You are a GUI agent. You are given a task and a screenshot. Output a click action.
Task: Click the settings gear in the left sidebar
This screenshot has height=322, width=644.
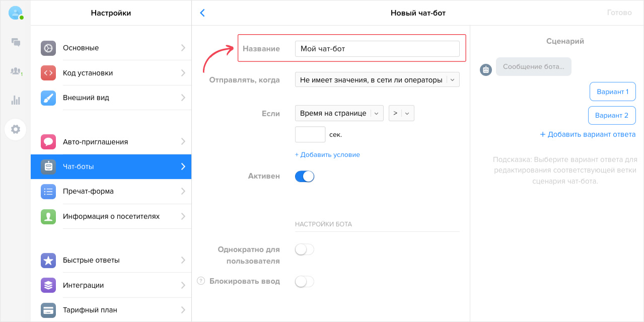(x=16, y=129)
